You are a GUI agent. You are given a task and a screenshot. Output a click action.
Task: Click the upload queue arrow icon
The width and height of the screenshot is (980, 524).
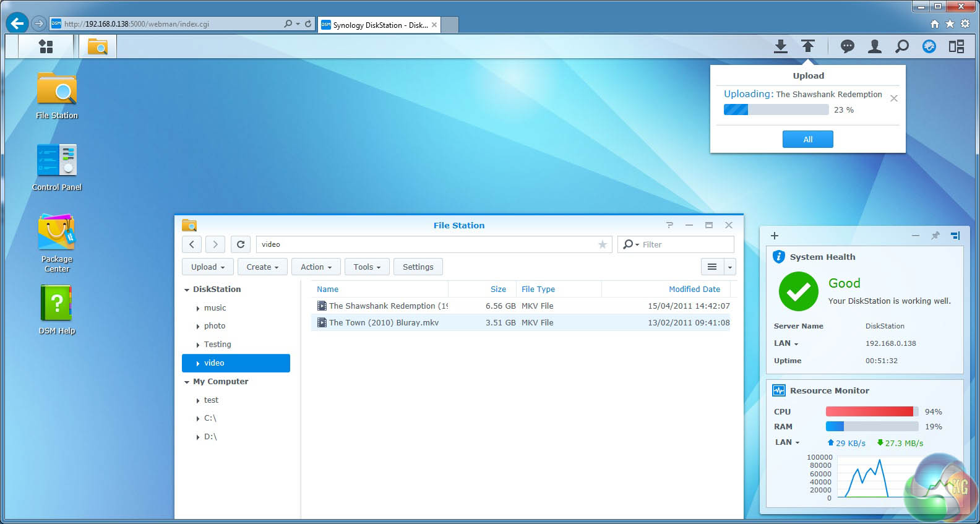[808, 46]
